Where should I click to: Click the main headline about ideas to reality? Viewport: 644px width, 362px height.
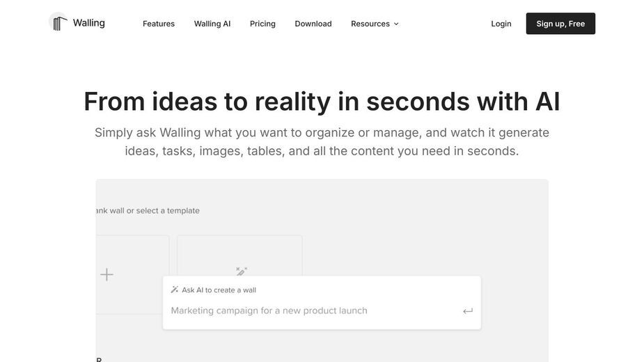(322, 102)
